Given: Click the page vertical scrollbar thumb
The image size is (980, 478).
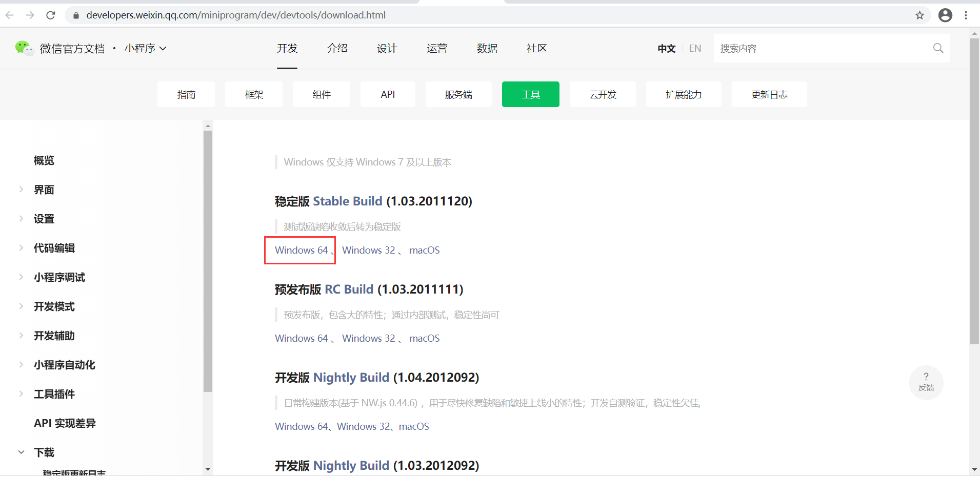Looking at the screenshot, I should coord(974,191).
